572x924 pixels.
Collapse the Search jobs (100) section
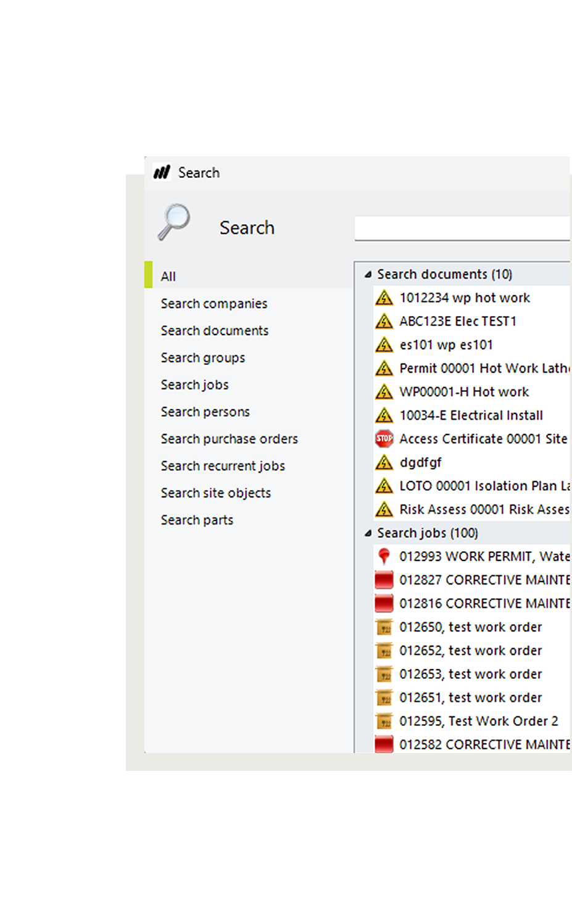pyautogui.click(x=367, y=533)
